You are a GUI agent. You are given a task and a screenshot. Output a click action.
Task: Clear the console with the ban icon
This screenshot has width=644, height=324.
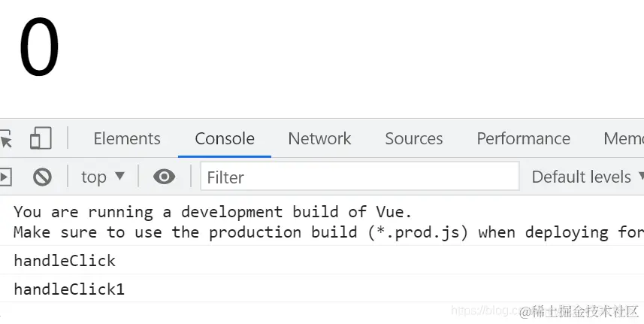click(x=42, y=177)
